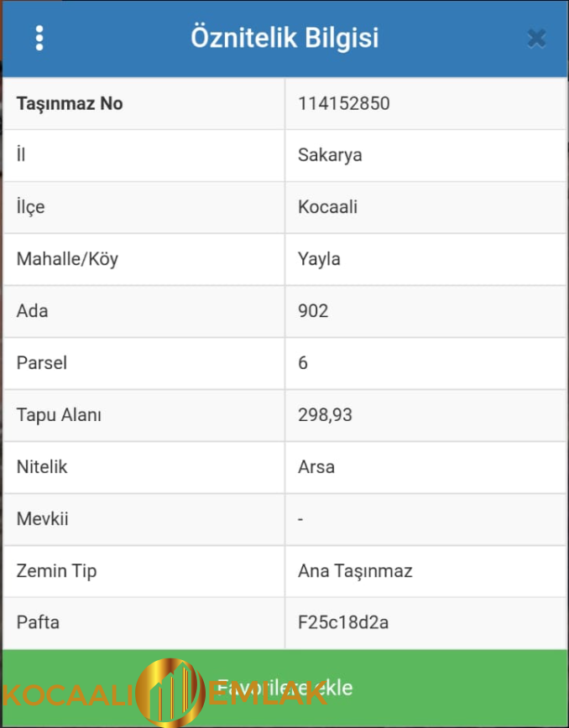Screen dimensions: 569x728
Task: Select the Pafta value F25c18d2a
Action: pyautogui.click(x=344, y=623)
